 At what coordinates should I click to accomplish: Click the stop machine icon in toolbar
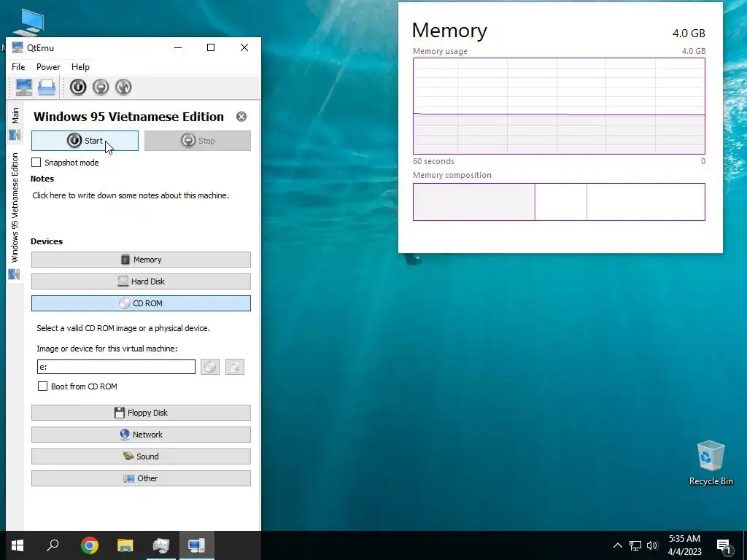click(101, 87)
